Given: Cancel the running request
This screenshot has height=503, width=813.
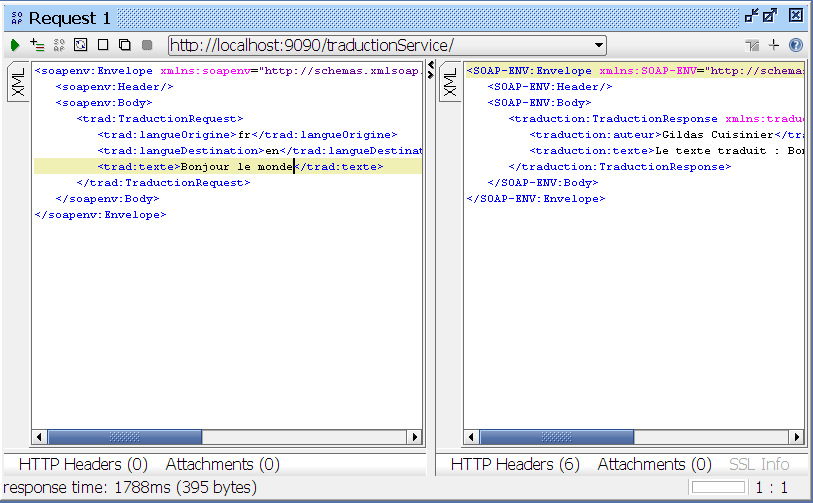Looking at the screenshot, I should click(x=147, y=45).
